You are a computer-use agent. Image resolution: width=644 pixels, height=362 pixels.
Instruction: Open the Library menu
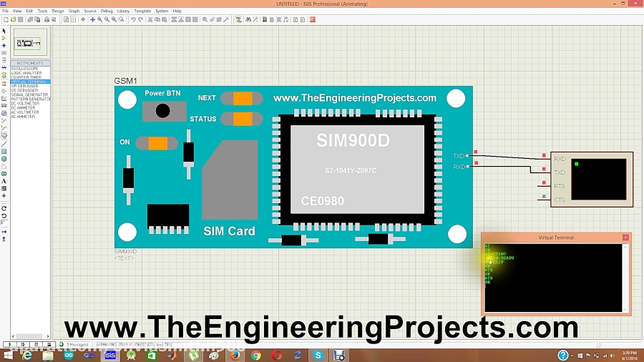[123, 11]
